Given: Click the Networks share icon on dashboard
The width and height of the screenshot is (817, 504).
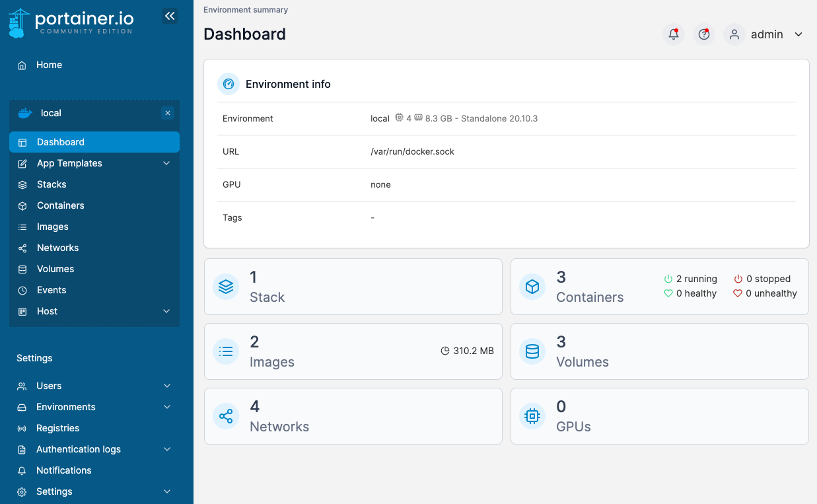Looking at the screenshot, I should pos(226,416).
